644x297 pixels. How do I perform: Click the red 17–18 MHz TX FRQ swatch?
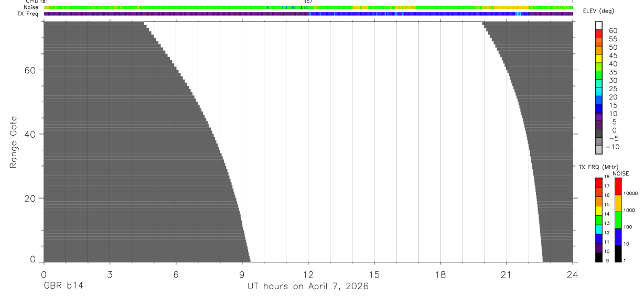[x=598, y=182]
